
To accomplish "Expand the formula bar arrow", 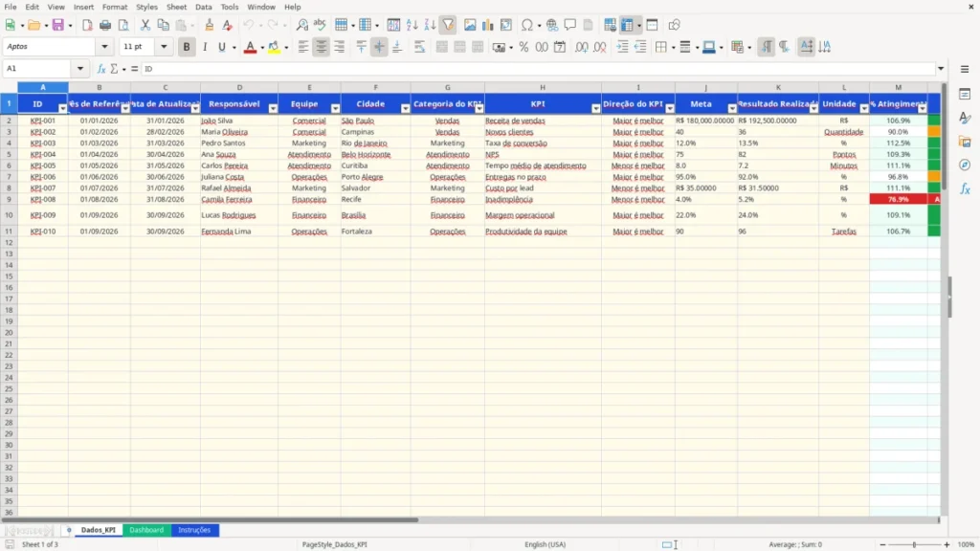I will 941,69.
